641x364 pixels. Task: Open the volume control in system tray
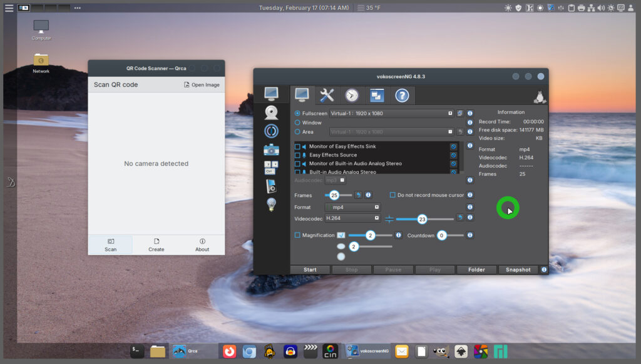pyautogui.click(x=601, y=8)
